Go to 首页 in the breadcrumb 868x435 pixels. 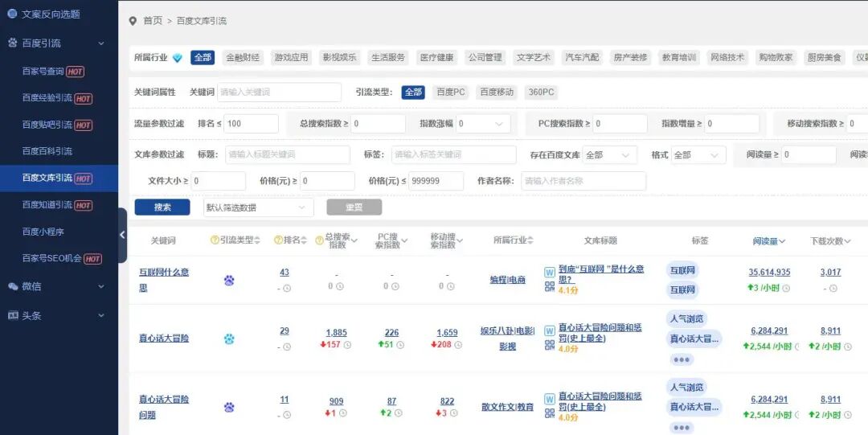(x=153, y=21)
